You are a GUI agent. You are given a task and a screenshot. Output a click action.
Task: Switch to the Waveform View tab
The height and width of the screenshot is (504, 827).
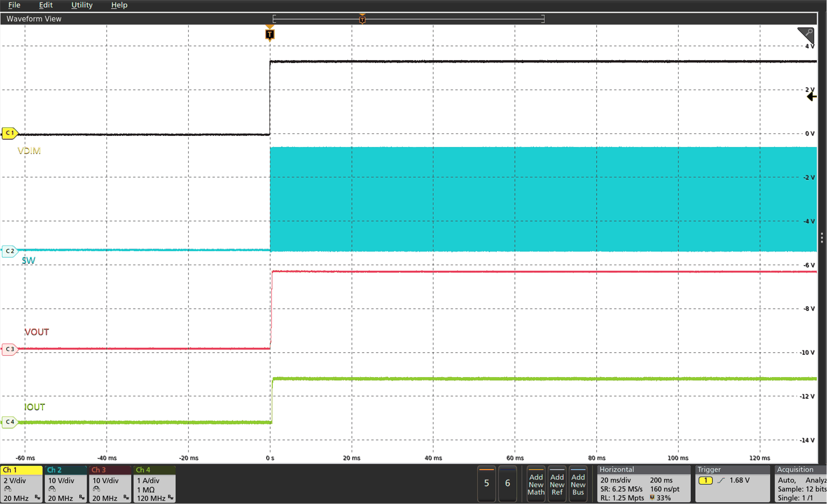34,19
